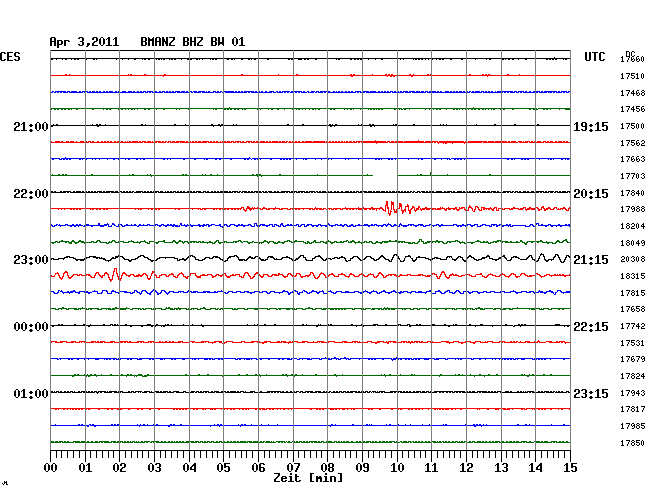The height and width of the screenshot is (494, 650).
Task: Click the "04" minute axis label
Action: point(189,468)
